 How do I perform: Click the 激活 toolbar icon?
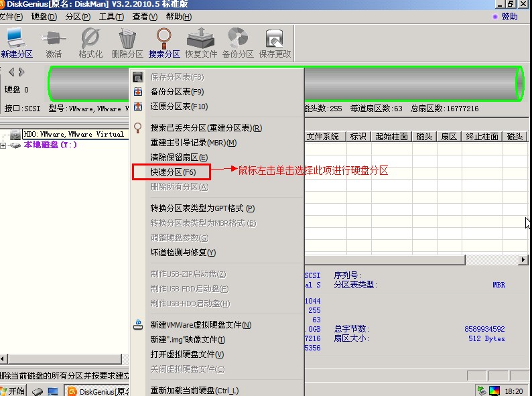pos(54,43)
